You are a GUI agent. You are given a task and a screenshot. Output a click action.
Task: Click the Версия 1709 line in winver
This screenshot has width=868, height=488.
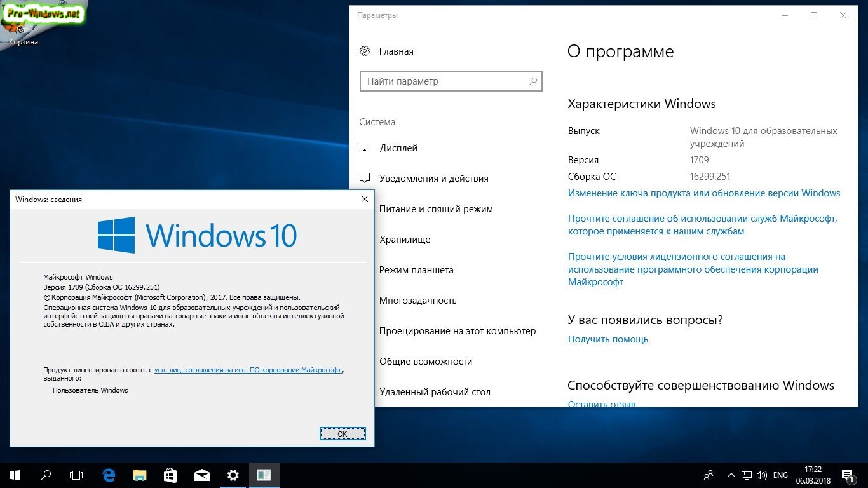(102, 287)
